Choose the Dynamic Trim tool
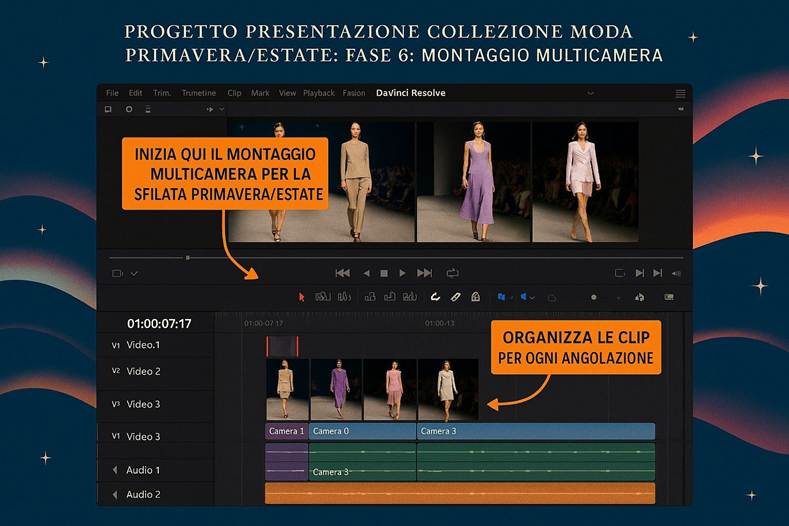The width and height of the screenshot is (789, 526). [344, 297]
